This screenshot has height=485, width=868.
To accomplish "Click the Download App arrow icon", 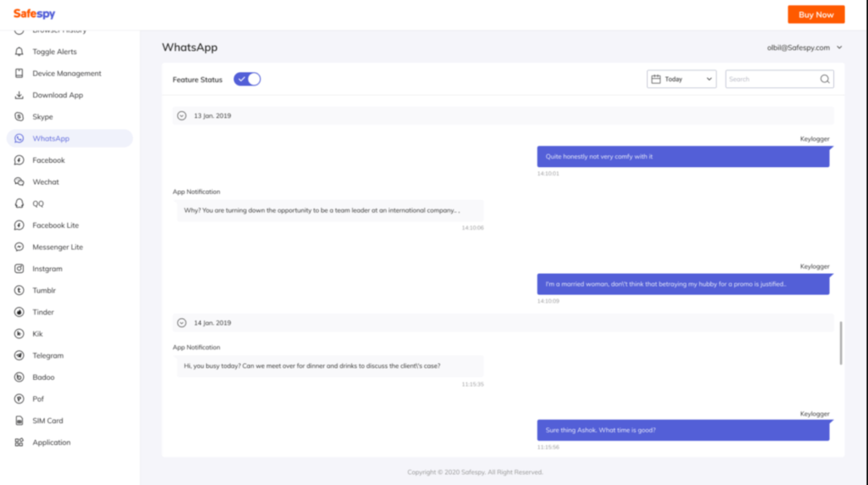I will (19, 95).
